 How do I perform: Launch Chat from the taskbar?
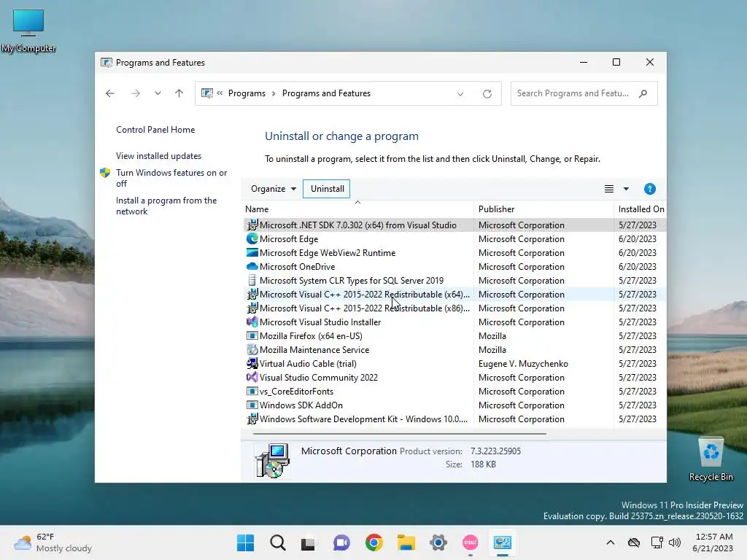(341, 542)
